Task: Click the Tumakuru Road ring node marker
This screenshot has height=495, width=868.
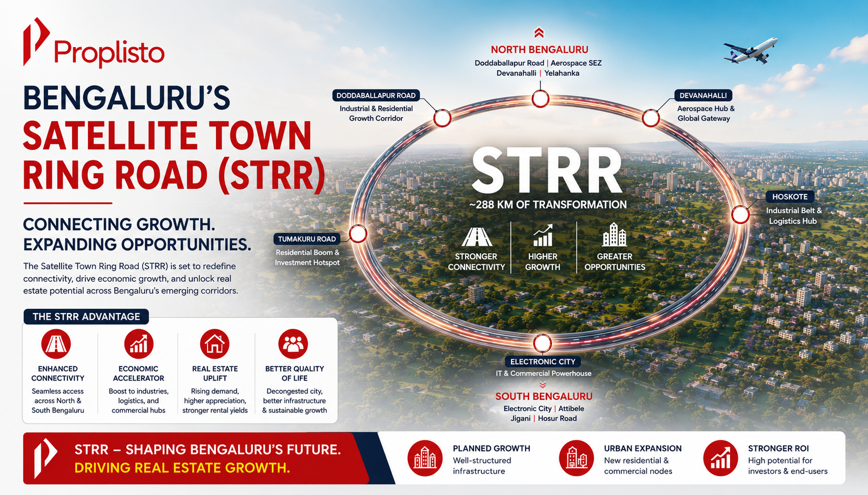Action: 357,234
